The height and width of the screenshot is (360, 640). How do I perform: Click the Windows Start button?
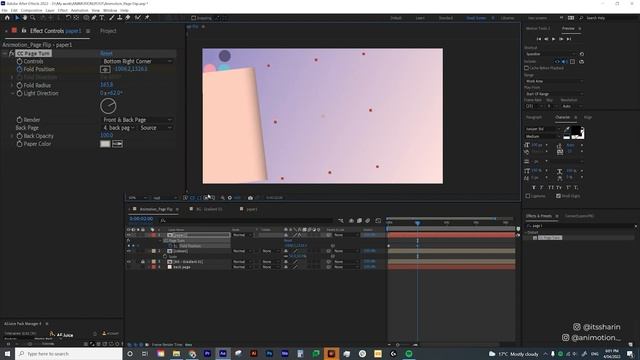pos(7,353)
